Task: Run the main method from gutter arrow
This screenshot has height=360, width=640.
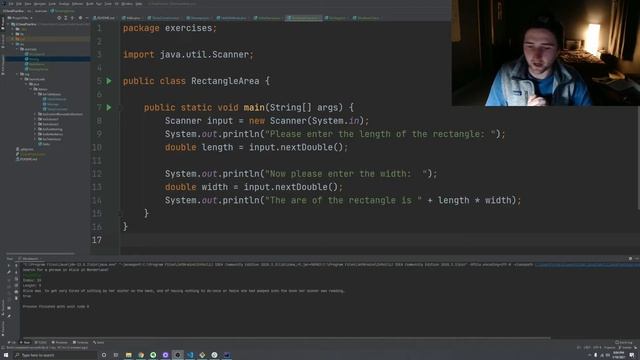Action: (x=109, y=107)
